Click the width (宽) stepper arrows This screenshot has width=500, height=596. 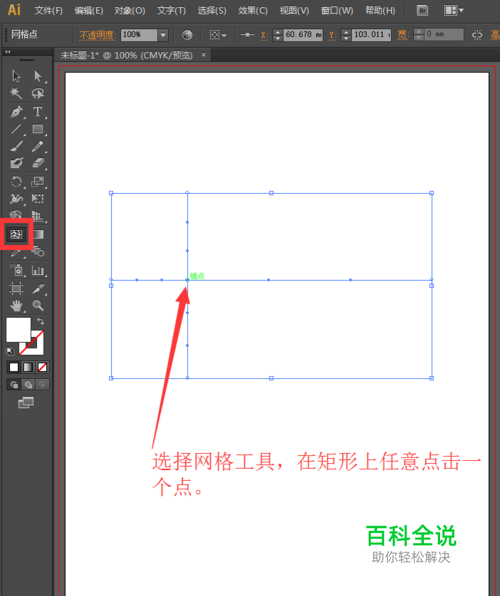419,35
